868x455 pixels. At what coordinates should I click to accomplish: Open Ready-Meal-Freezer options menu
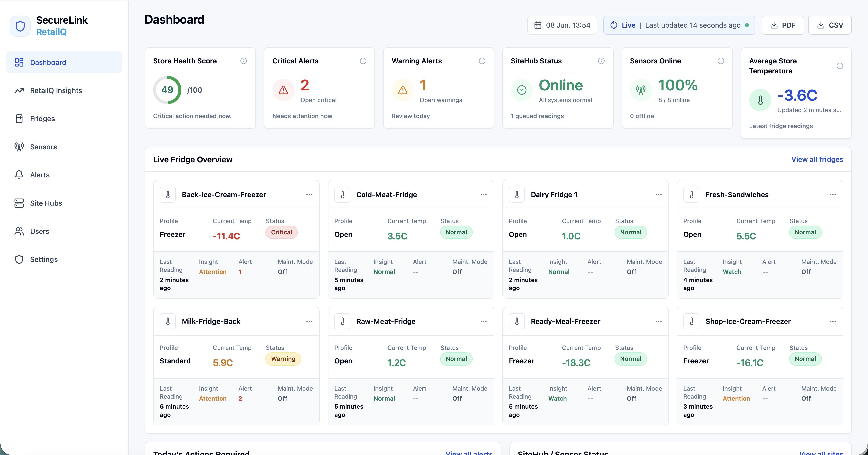coord(659,322)
